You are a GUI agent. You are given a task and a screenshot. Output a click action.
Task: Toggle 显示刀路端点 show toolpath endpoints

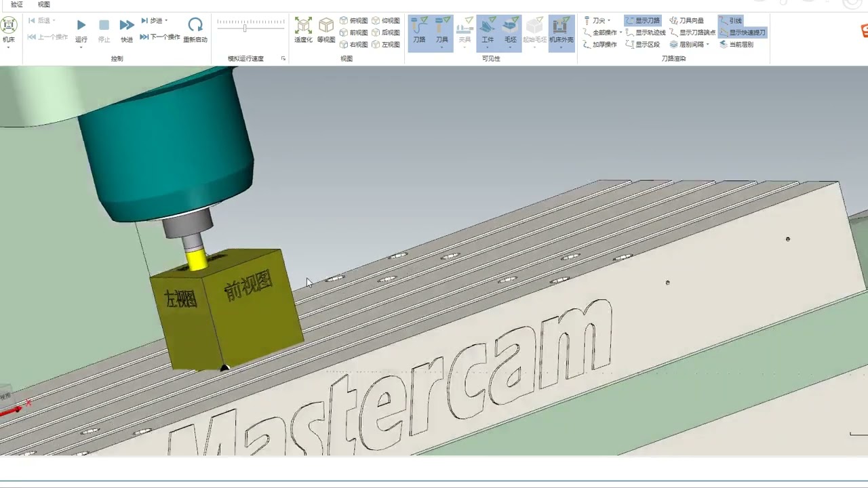pos(692,33)
